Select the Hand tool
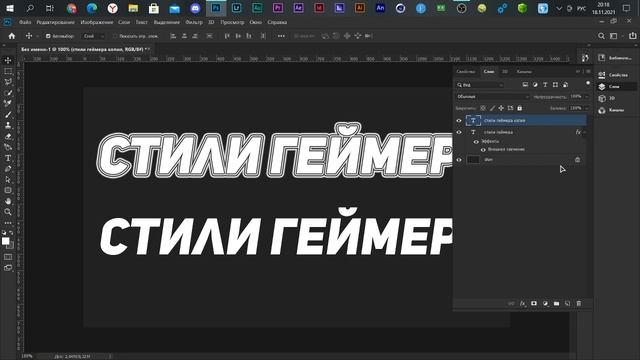The width and height of the screenshot is (640, 360). tap(8, 201)
